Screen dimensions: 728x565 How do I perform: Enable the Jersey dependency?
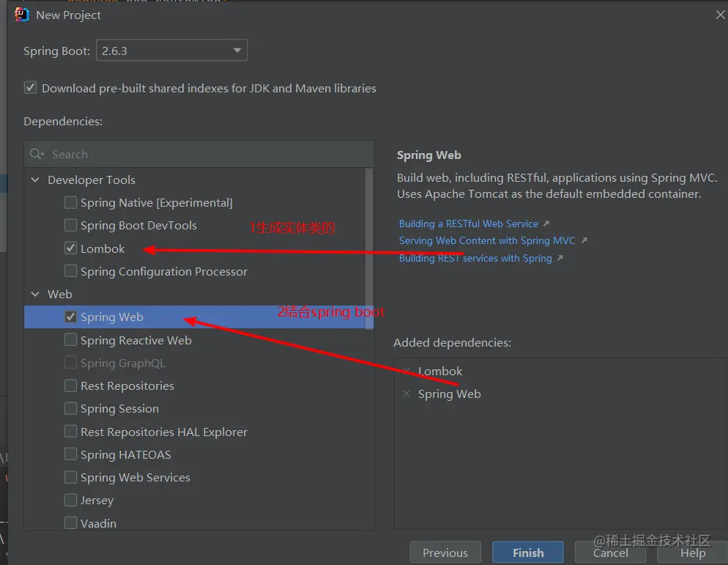(x=70, y=500)
